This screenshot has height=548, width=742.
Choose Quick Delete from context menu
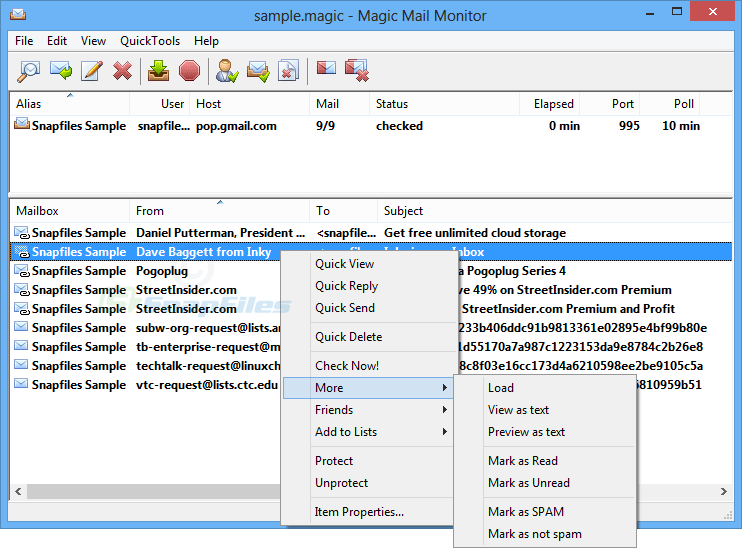[368, 337]
